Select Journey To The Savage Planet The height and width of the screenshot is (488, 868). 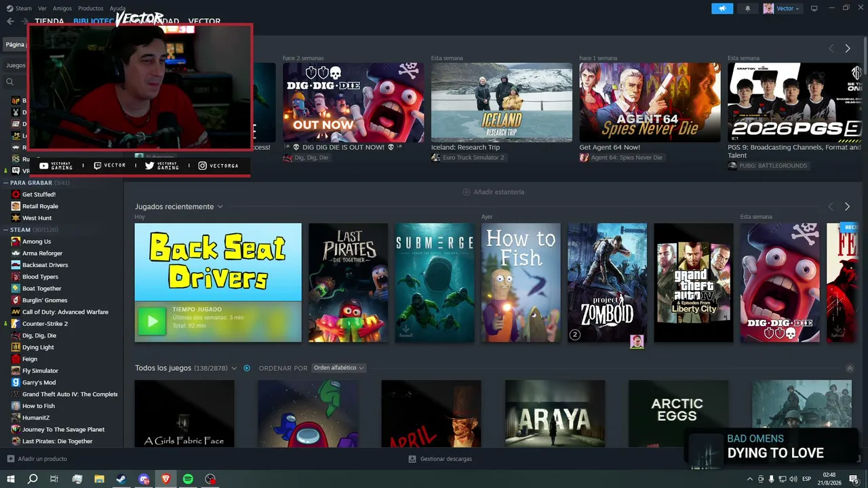63,429
